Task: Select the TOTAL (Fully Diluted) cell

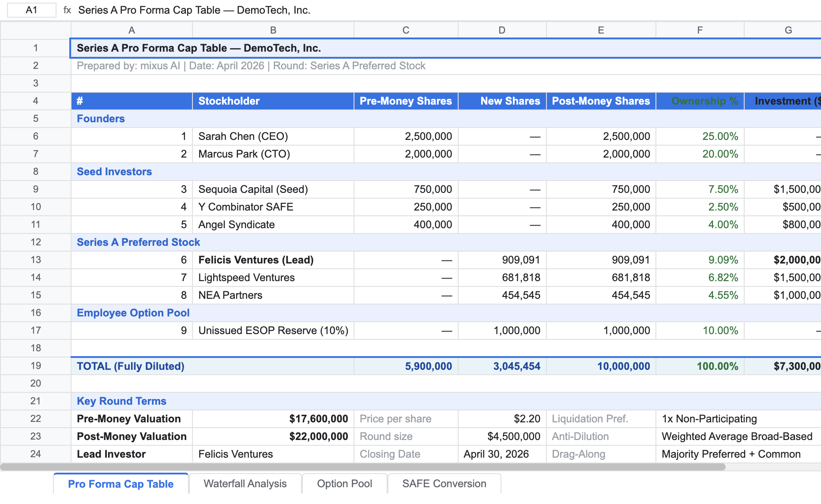Action: point(131,366)
